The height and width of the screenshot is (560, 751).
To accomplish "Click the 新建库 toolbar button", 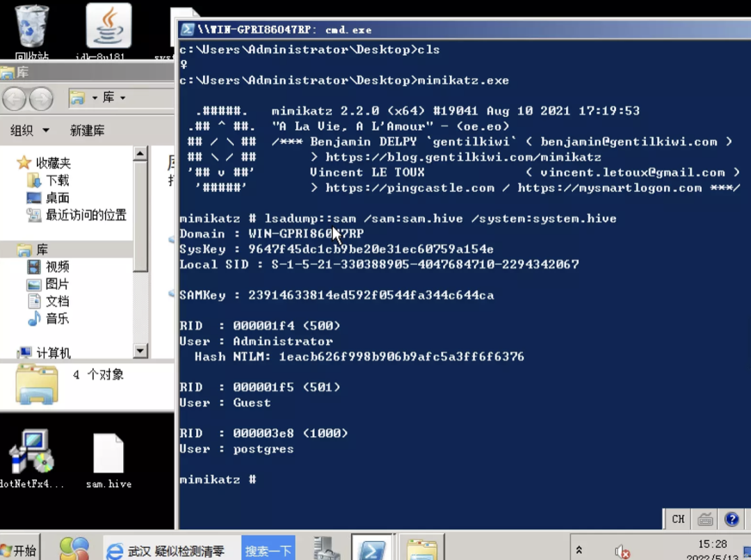I will [87, 130].
